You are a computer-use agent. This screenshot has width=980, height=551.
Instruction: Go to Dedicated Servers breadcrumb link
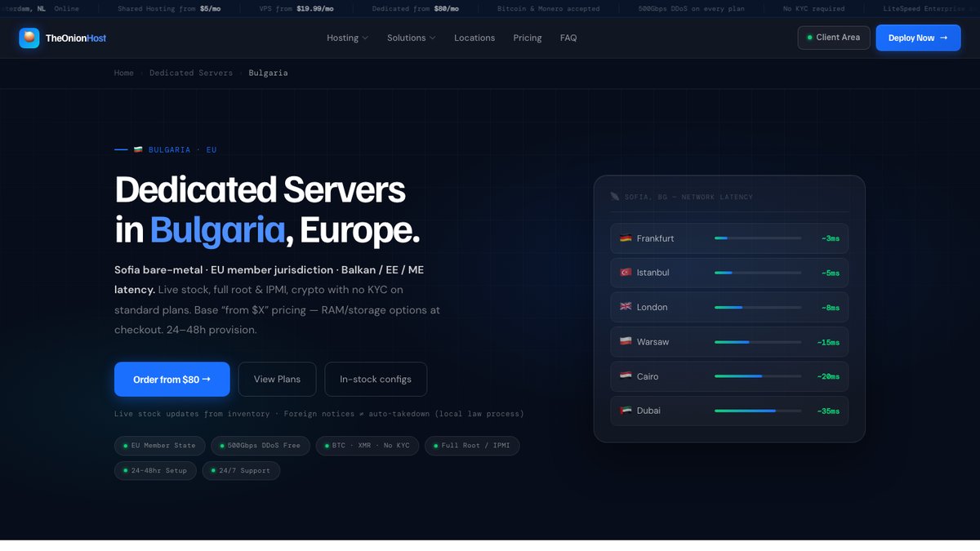191,73
